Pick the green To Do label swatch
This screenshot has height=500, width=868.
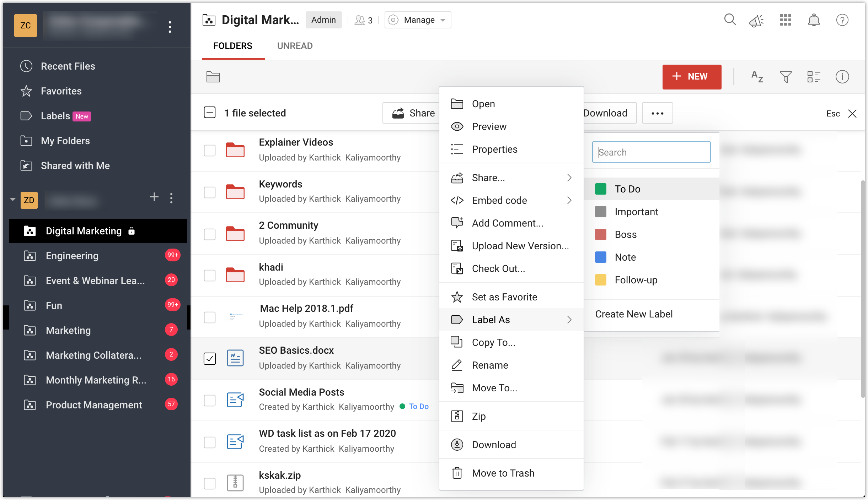(601, 189)
